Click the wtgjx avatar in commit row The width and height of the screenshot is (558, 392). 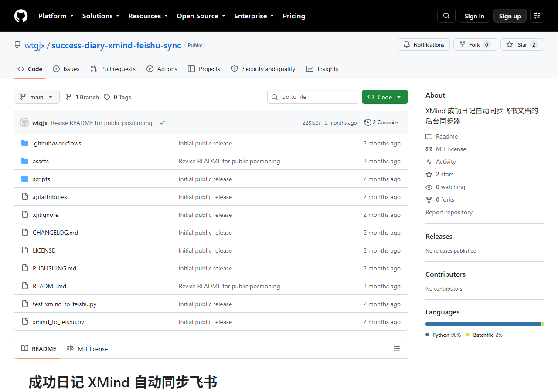[24, 122]
